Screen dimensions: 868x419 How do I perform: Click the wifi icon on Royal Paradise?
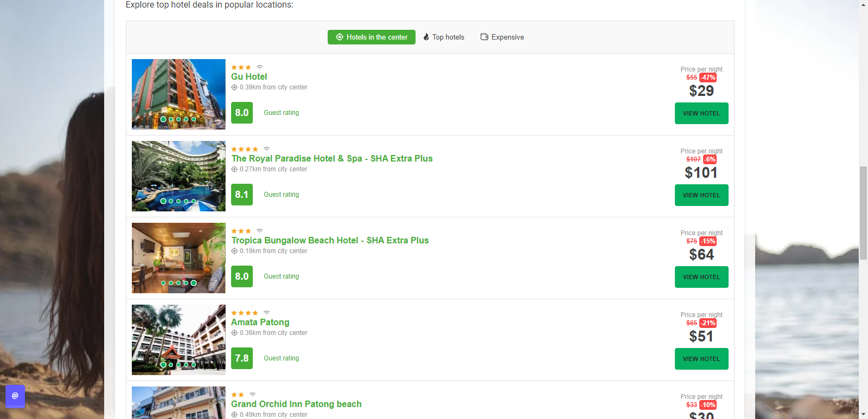pyautogui.click(x=266, y=149)
